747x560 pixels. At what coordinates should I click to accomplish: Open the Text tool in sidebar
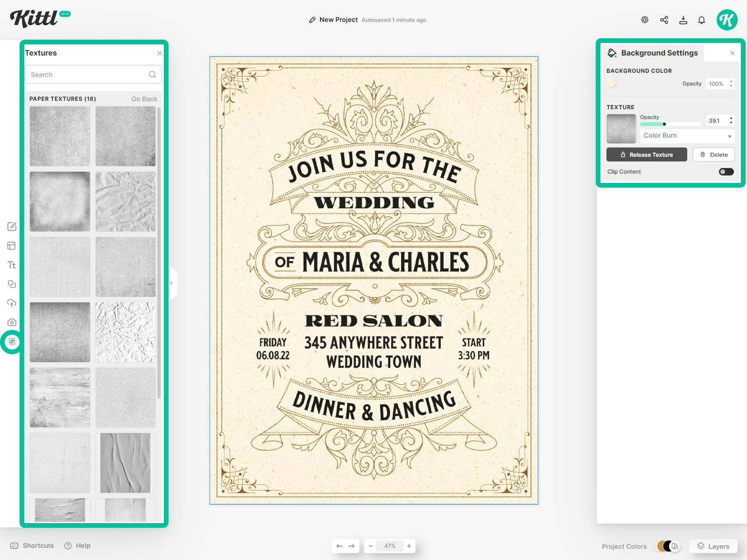12,265
